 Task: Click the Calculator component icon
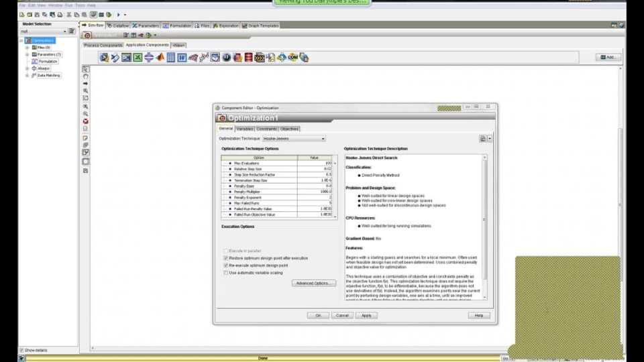(171, 58)
